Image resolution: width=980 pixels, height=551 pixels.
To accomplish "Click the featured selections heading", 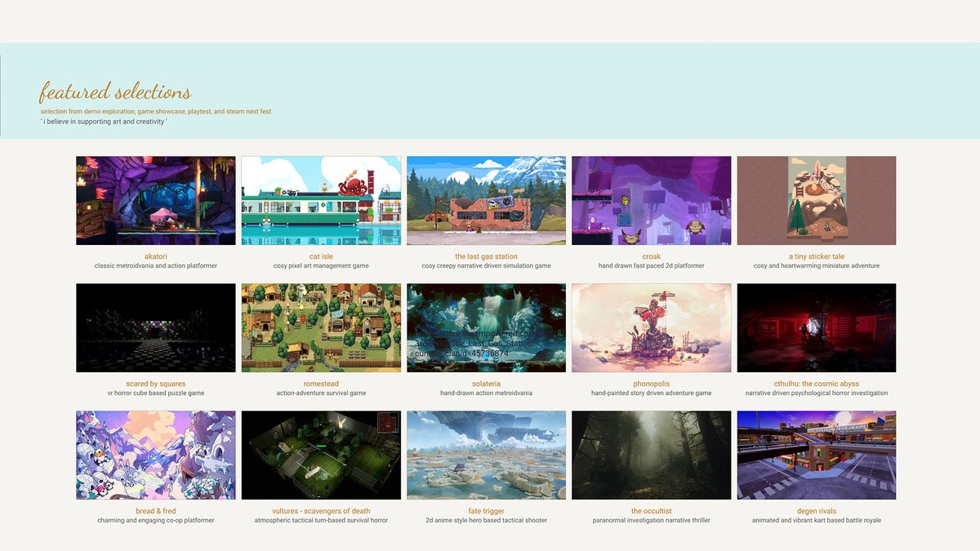I will pyautogui.click(x=115, y=91).
